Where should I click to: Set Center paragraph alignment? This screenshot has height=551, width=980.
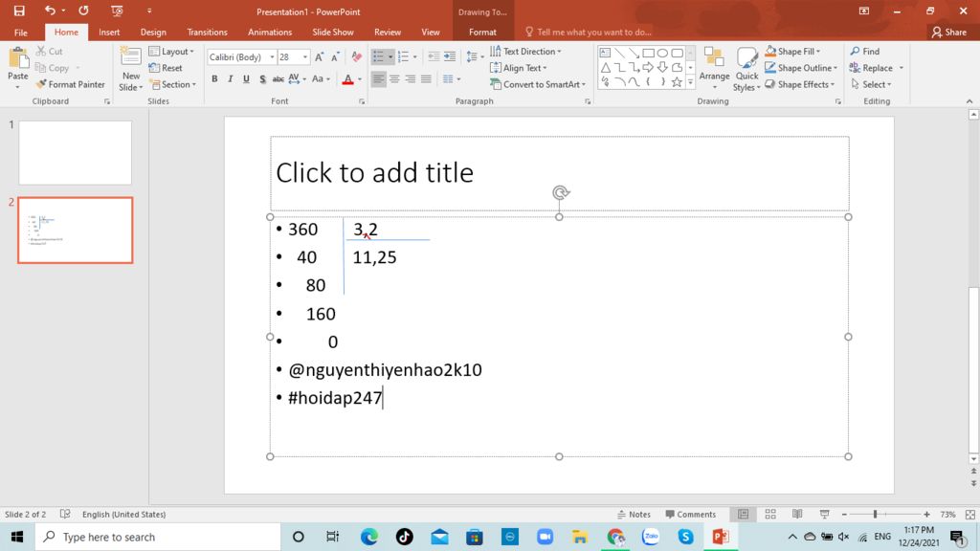pyautogui.click(x=394, y=78)
